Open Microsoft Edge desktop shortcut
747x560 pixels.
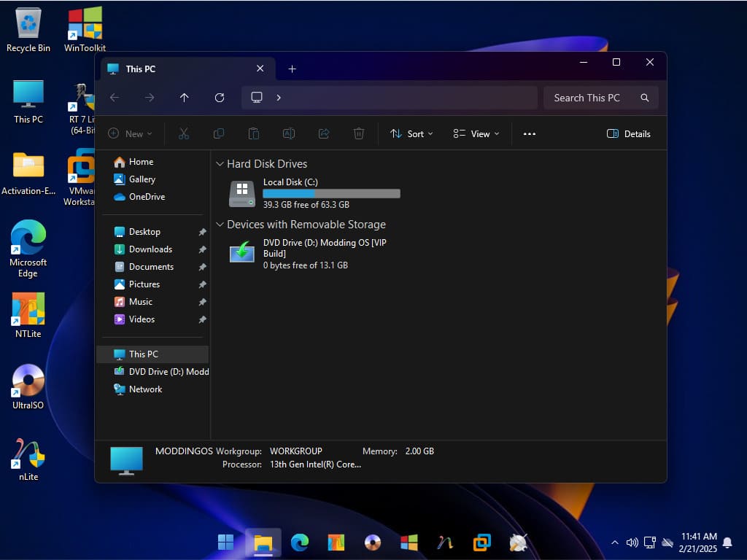point(28,249)
